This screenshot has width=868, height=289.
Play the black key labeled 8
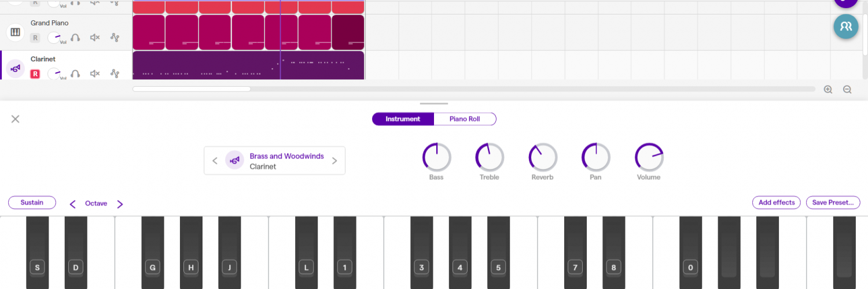click(614, 253)
